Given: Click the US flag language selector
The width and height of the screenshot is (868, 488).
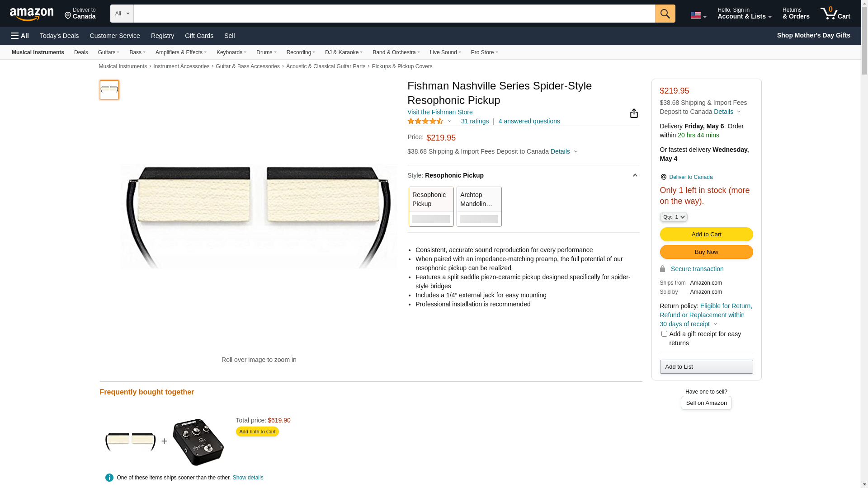Looking at the screenshot, I should 698,15.
